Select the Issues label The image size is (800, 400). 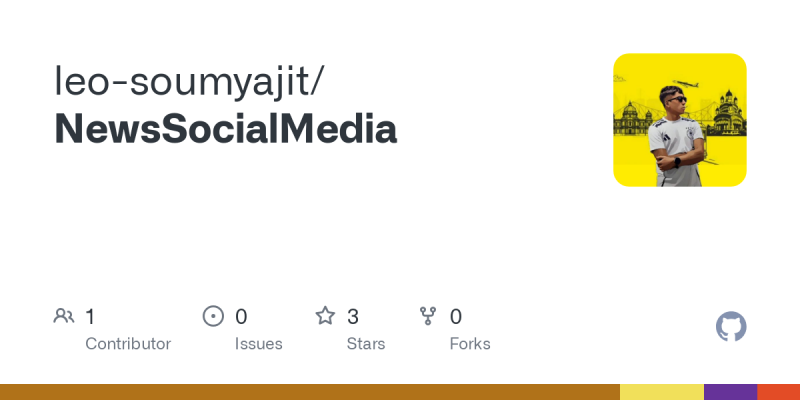pyautogui.click(x=259, y=344)
